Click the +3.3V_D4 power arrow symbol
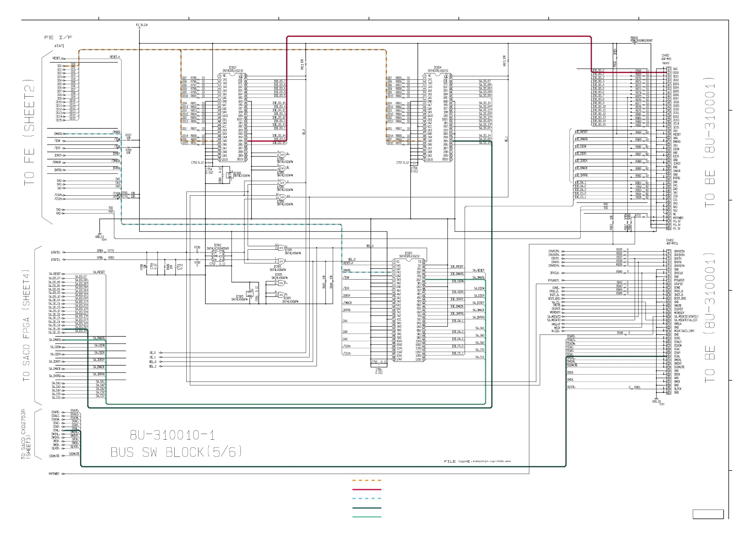 140,28
